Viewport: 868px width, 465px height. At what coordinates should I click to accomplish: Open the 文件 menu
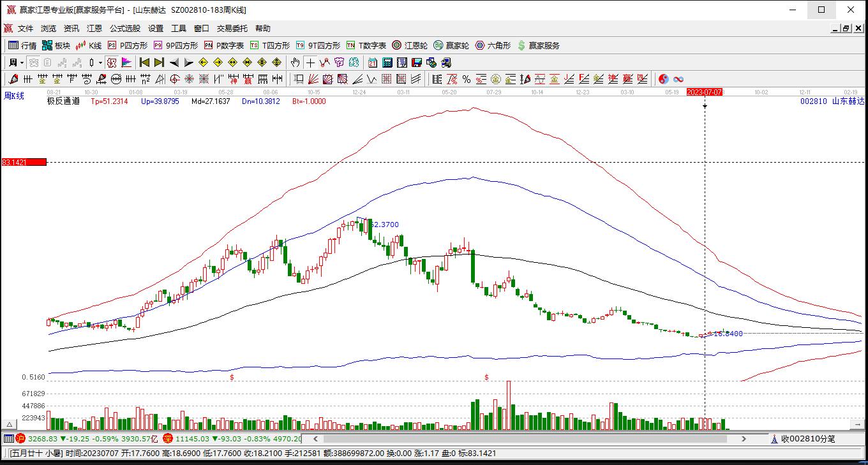click(26, 28)
